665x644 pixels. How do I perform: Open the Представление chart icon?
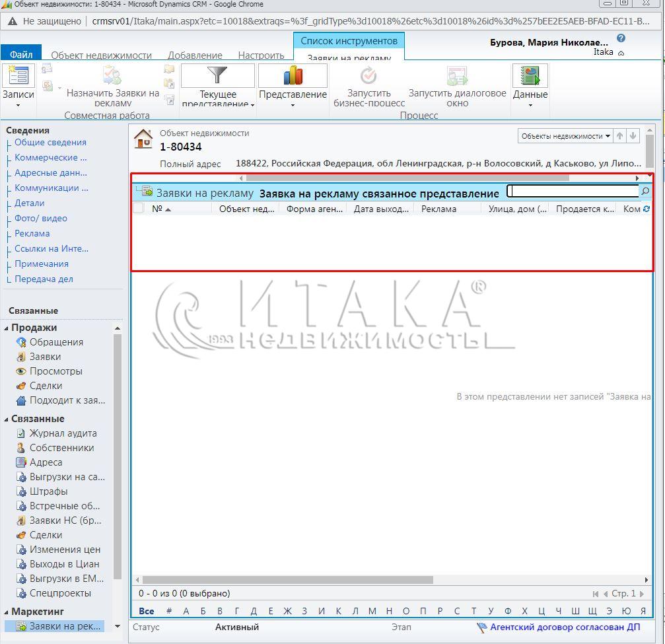[293, 75]
